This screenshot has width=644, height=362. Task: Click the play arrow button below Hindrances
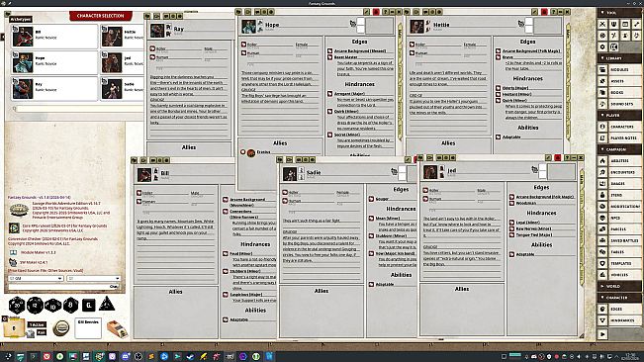(x=602, y=334)
